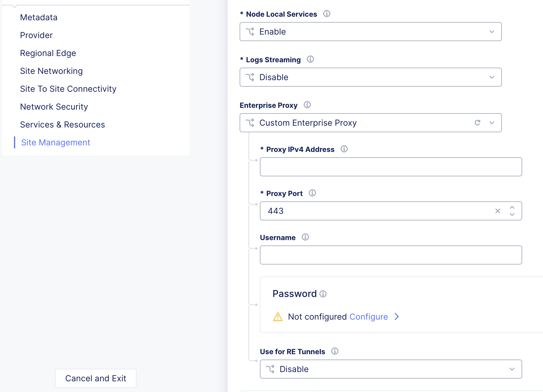This screenshot has height=392, width=543.
Task: Expand the Logs Streaming dropdown
Action: [x=370, y=77]
